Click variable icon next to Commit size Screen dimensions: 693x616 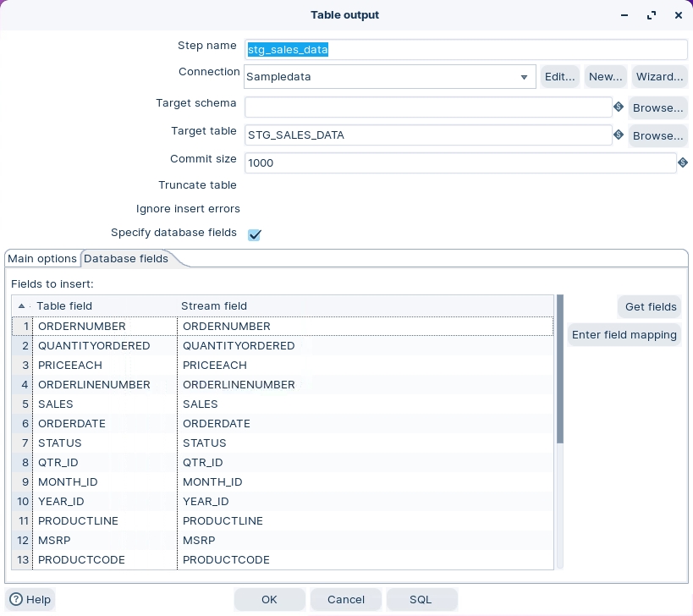682,162
